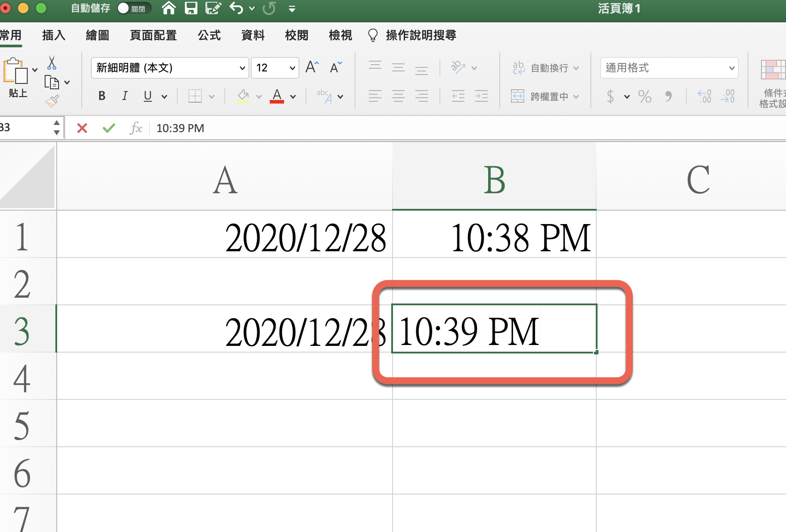786x532 pixels.
Task: Increase decimal places
Action: tap(705, 96)
